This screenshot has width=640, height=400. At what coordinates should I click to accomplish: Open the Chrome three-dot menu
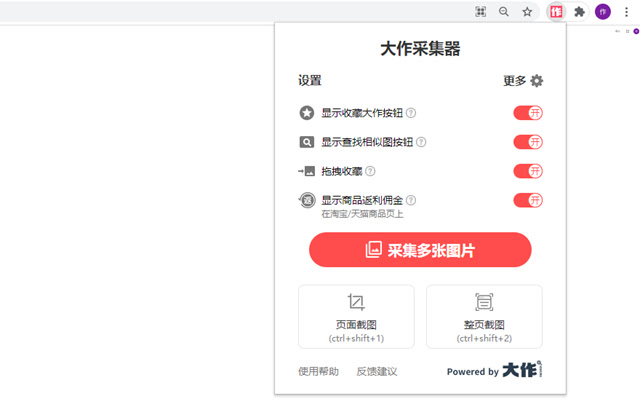[x=626, y=12]
